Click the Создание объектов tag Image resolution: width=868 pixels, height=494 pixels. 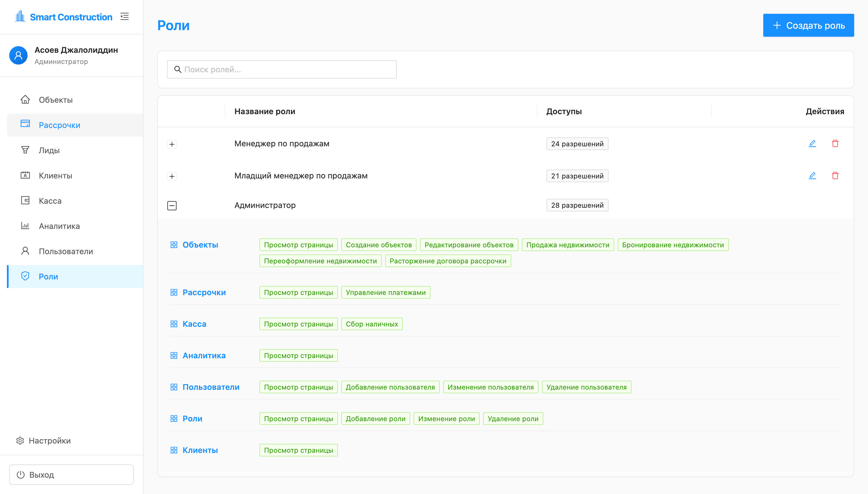[379, 245]
